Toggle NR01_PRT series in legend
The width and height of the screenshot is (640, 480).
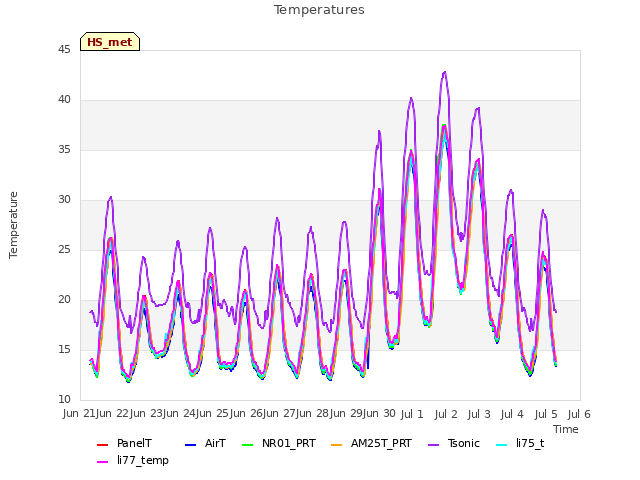click(x=279, y=444)
